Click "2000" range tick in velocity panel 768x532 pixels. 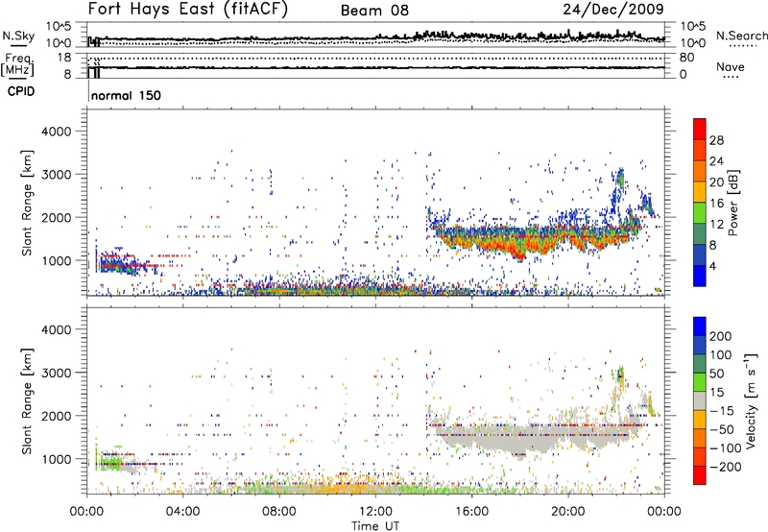click(57, 416)
